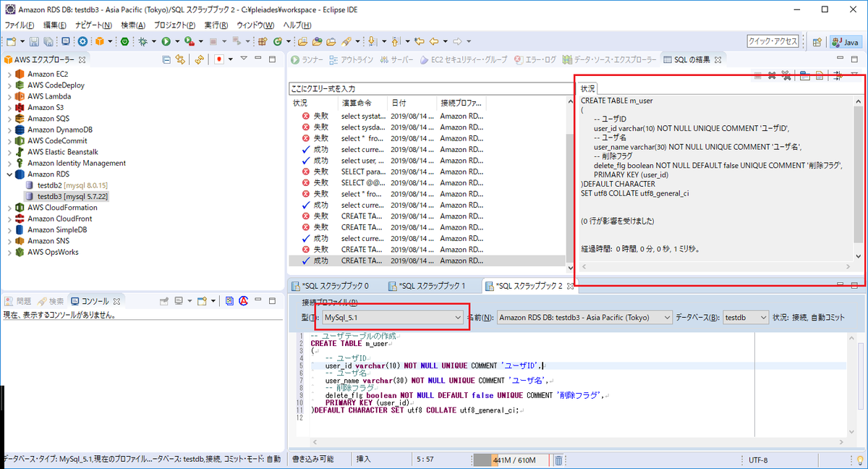Click the refresh icon in AWS エクスプローラー toolbar
Screen dimensions: 868x469
pyautogui.click(x=200, y=60)
